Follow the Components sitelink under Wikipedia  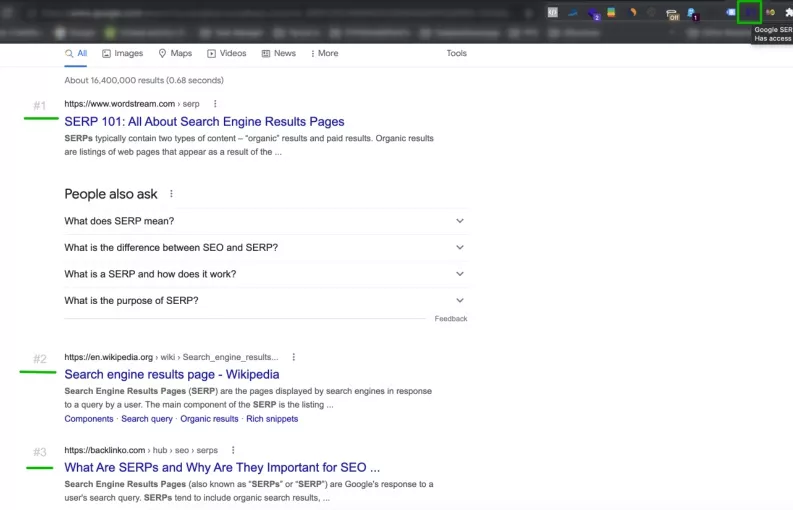pyautogui.click(x=89, y=419)
